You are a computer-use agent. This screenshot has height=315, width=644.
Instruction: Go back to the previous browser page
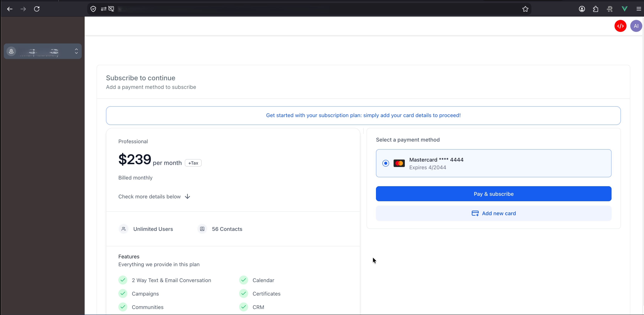pyautogui.click(x=10, y=9)
